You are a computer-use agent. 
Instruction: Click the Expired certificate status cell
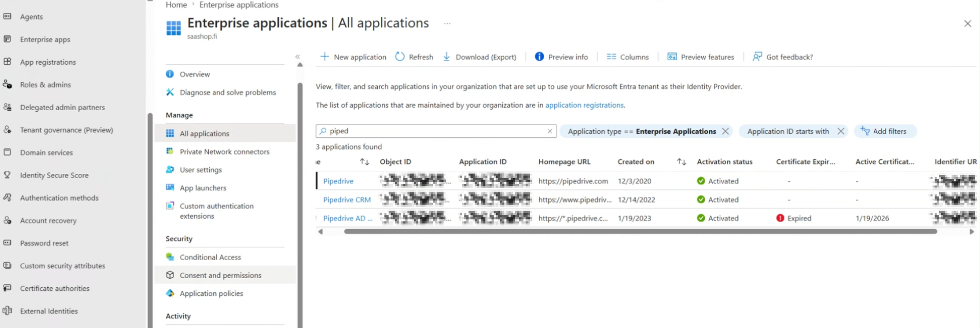pos(794,218)
